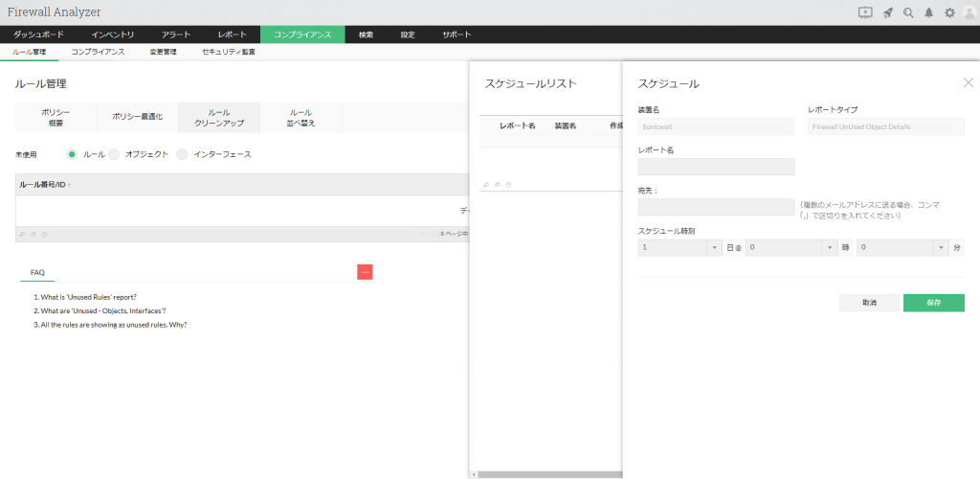Viewport: 980px width, 479px height.
Task: Click horizontal scrollbar under スケジュールリスト
Action: 550,475
